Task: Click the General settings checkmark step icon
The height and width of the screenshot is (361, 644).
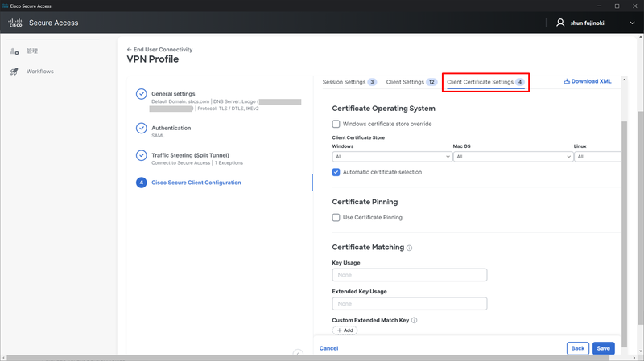Action: pyautogui.click(x=142, y=94)
